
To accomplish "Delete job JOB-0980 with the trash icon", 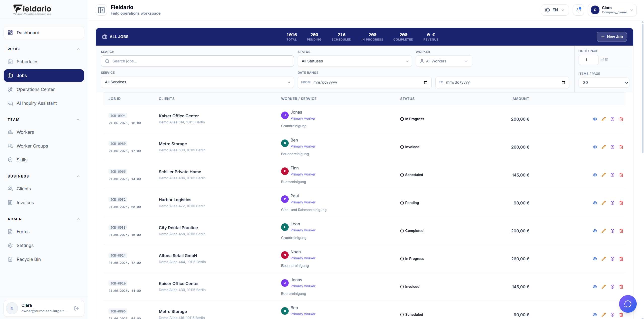I will (x=621, y=147).
